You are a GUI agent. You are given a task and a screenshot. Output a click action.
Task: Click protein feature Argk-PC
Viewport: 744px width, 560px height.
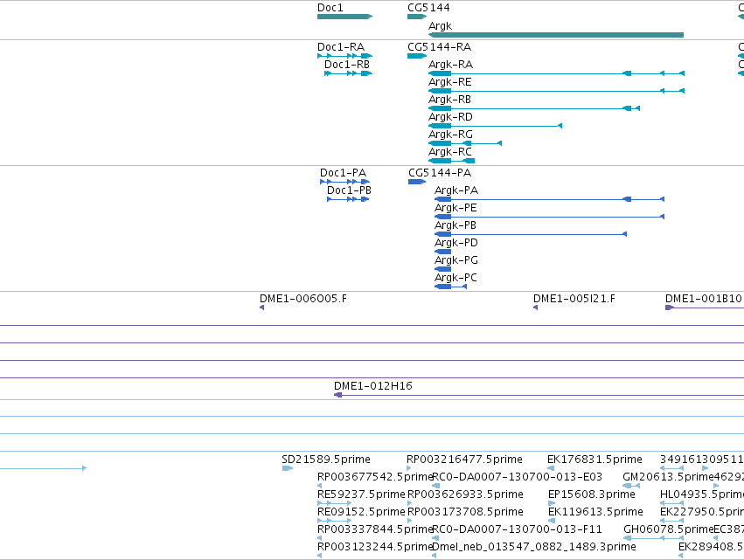451,287
